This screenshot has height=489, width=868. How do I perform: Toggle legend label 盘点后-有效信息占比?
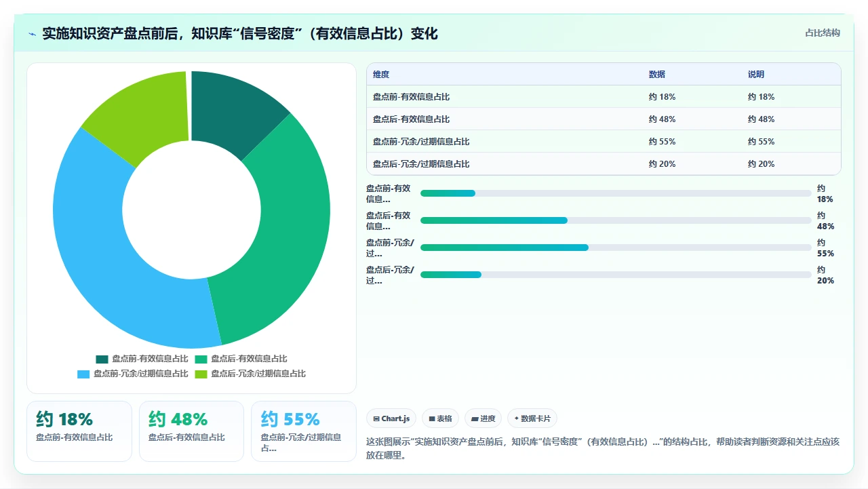[x=249, y=359]
